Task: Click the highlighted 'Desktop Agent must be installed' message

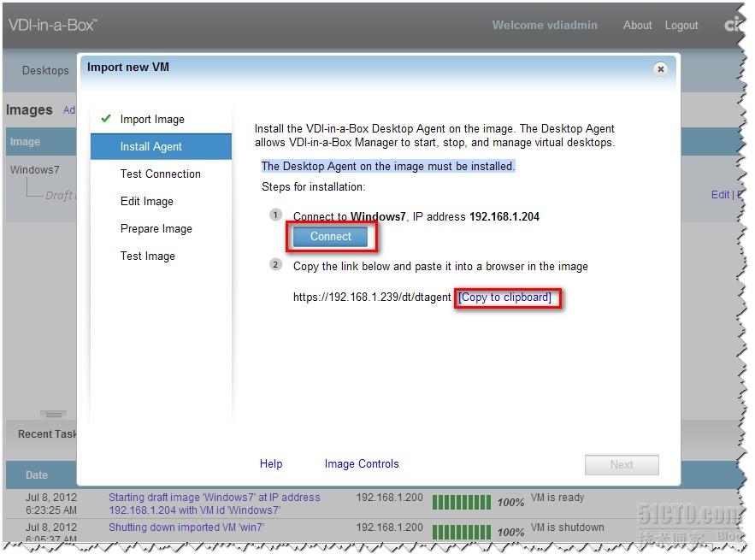Action: 387,166
